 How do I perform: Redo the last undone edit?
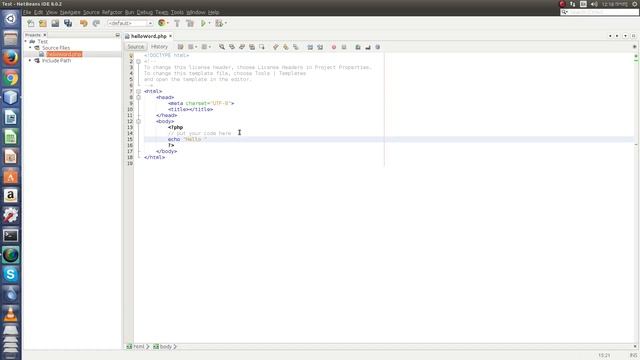point(96,23)
